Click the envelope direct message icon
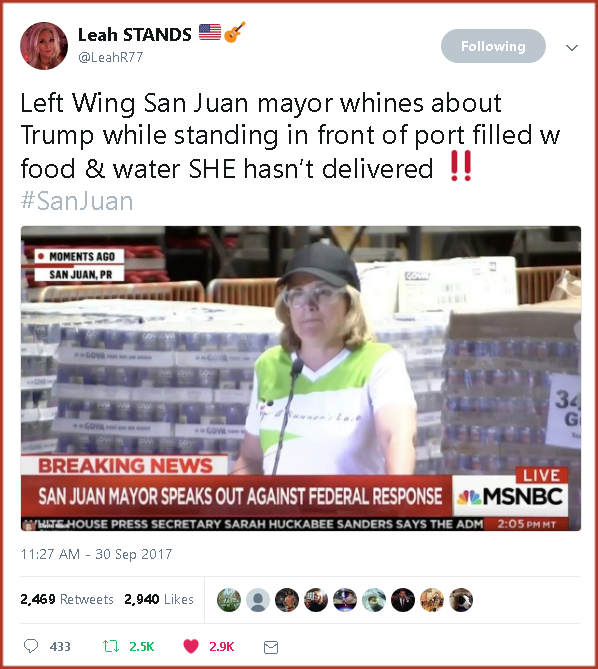 coord(271,647)
